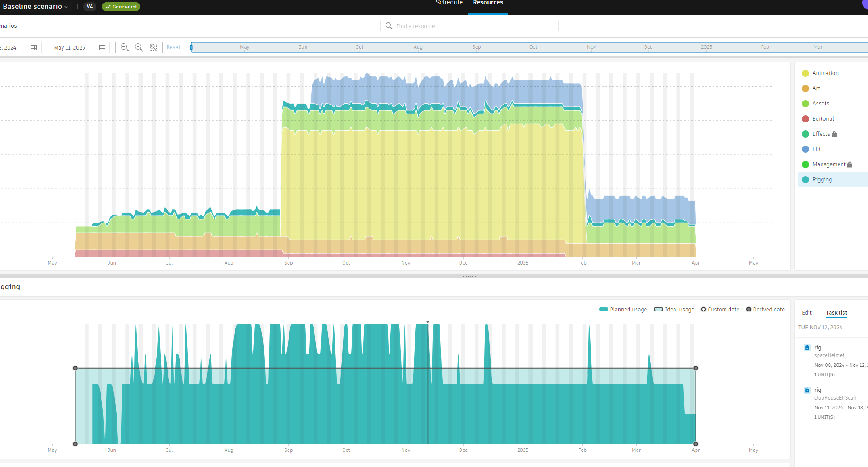Screen dimensions: 868x467
Task: Click the zoom to selection icon
Action: 153,47
